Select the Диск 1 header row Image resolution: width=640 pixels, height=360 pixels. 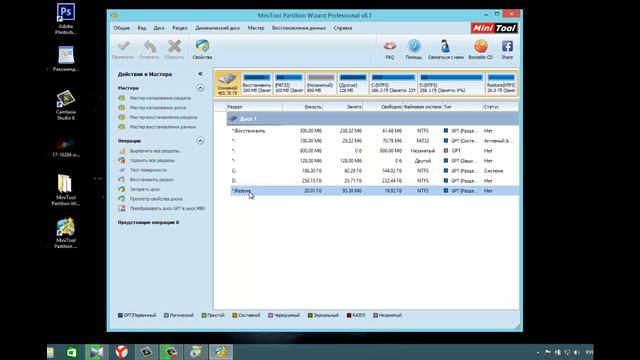point(373,119)
